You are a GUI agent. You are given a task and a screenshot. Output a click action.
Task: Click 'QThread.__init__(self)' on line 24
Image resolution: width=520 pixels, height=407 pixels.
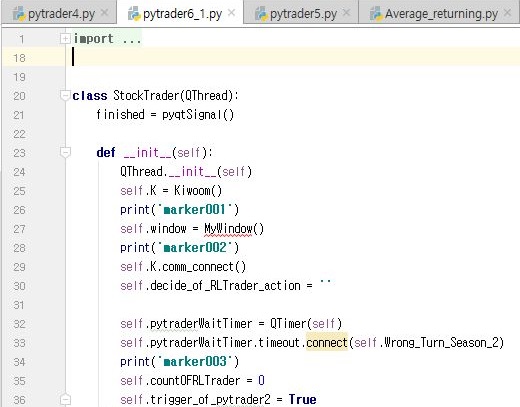click(x=186, y=172)
